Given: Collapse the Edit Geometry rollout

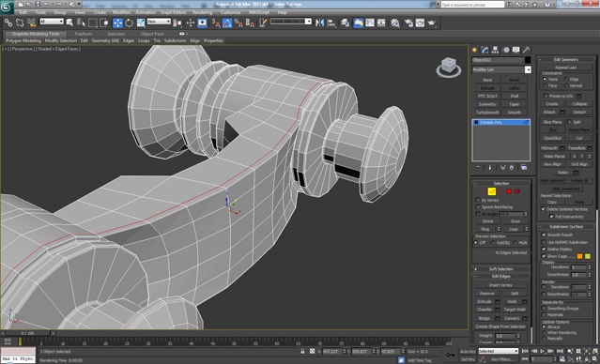Looking at the screenshot, I should coord(566,60).
